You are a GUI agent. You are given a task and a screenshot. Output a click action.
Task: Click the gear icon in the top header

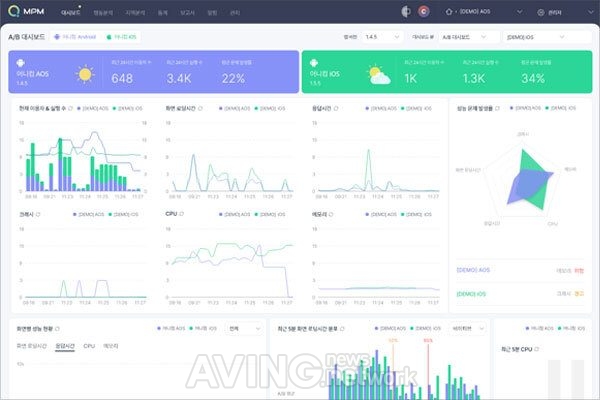541,12
